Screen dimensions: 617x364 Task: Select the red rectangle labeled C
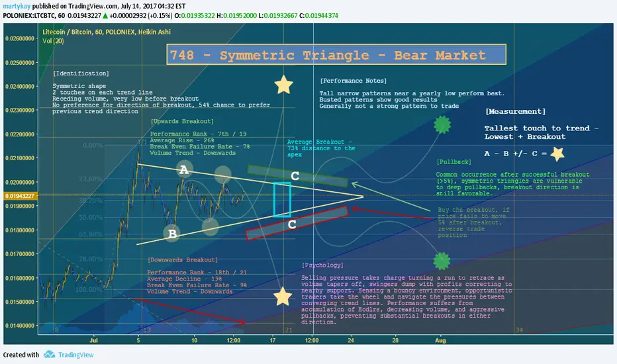pyautogui.click(x=297, y=223)
